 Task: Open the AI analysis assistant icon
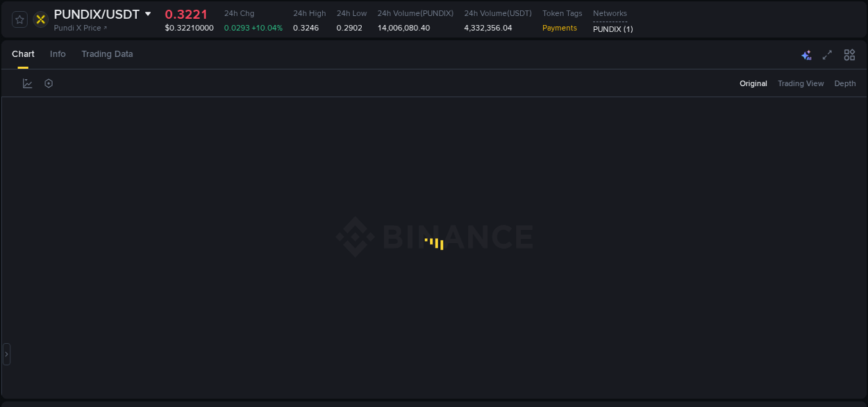[x=806, y=54]
